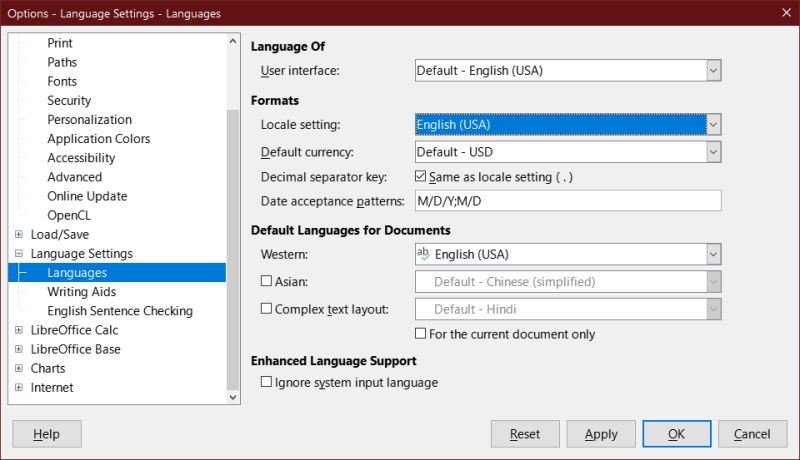The height and width of the screenshot is (460, 800).
Task: Expand the Internet tree node
Action: tap(19, 387)
